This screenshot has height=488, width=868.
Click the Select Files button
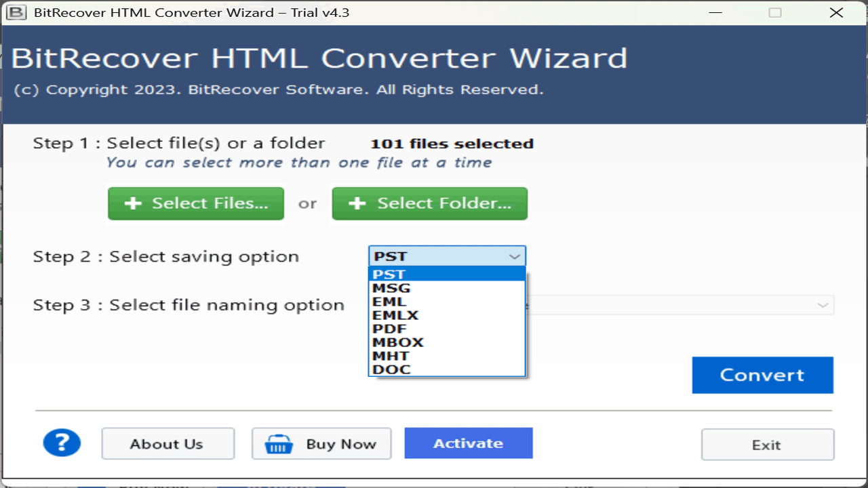point(196,203)
